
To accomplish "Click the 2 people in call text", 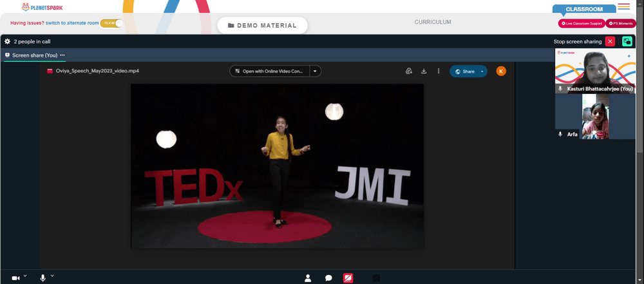I will tap(32, 41).
